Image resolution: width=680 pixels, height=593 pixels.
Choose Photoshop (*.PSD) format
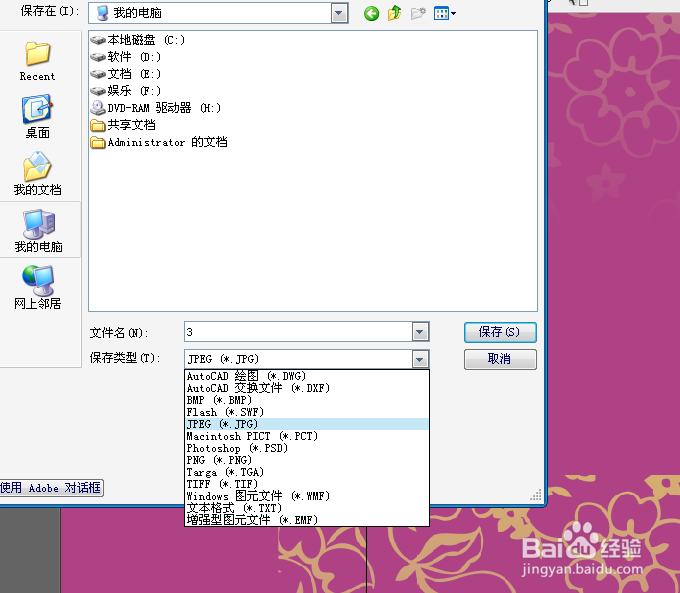307,448
